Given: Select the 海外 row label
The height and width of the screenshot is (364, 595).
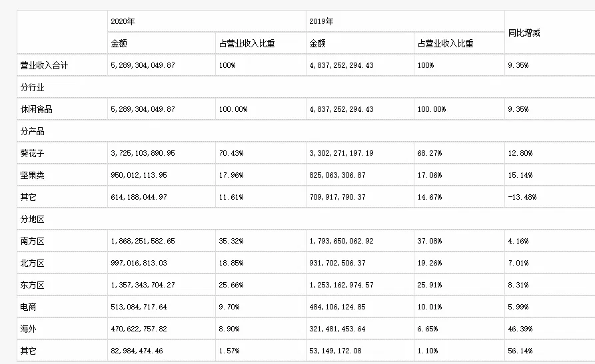Looking at the screenshot, I should [x=29, y=329].
